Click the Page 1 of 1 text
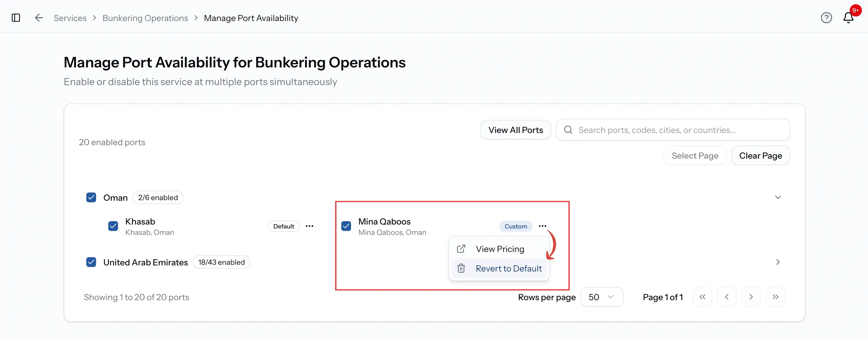The height and width of the screenshot is (338, 868). [662, 297]
